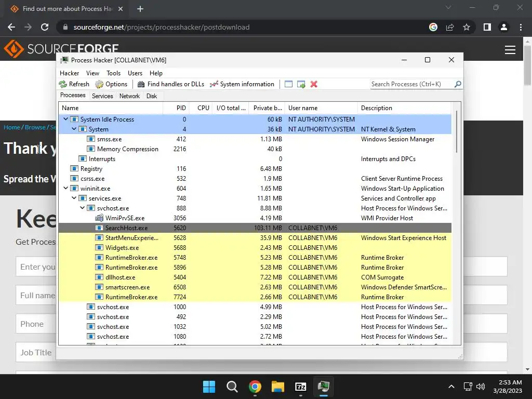Click the share page icon in Chrome
The width and height of the screenshot is (532, 399).
click(x=450, y=27)
